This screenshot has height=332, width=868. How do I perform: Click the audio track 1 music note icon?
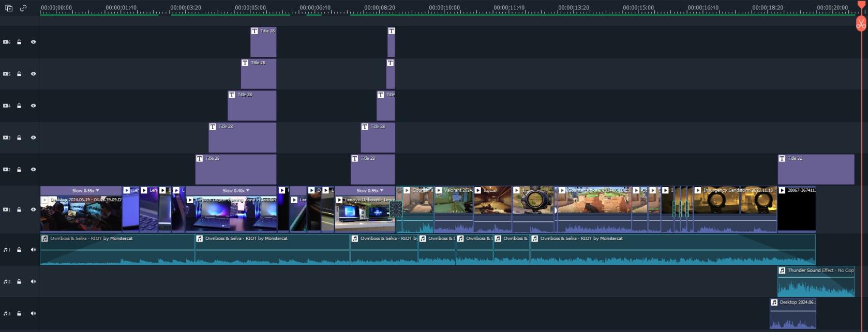[x=7, y=250]
